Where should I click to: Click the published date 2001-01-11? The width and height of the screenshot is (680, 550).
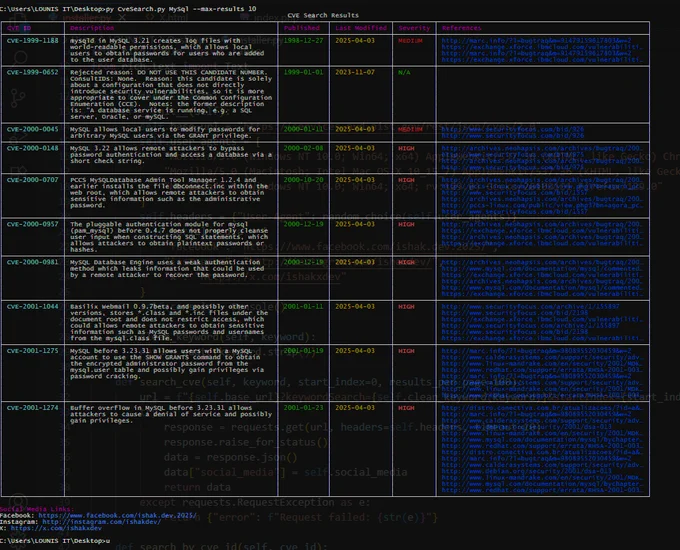coord(303,306)
